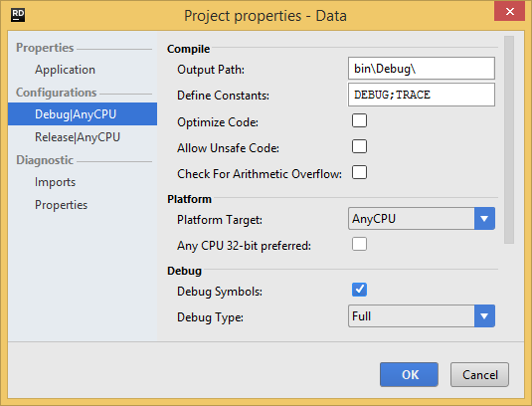532x406 pixels.
Task: Click the Cancel button
Action: [x=479, y=374]
